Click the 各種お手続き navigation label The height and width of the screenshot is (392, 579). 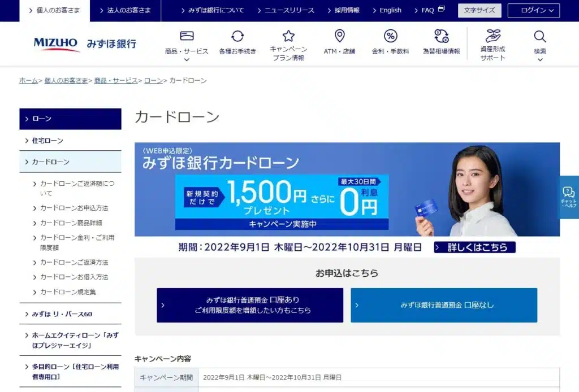pos(237,51)
